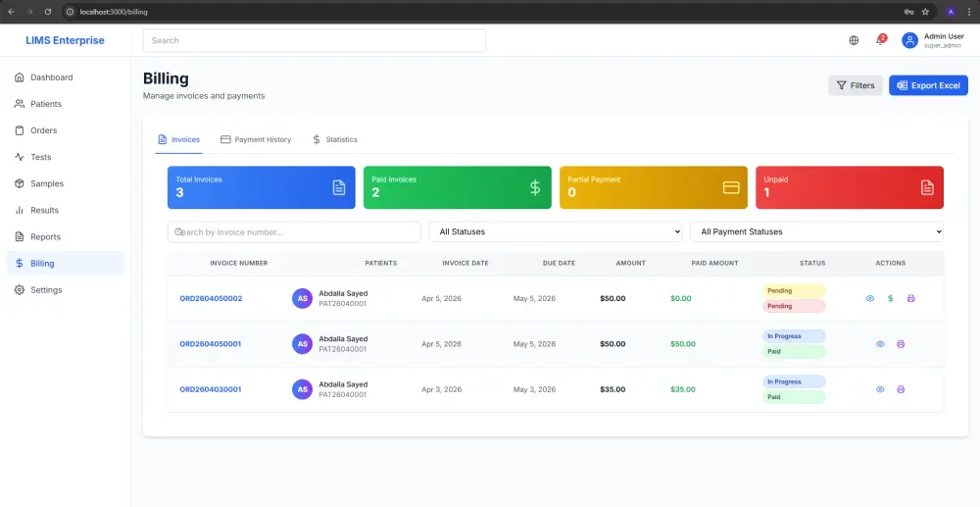Click the Admin User avatar icon

coord(909,40)
